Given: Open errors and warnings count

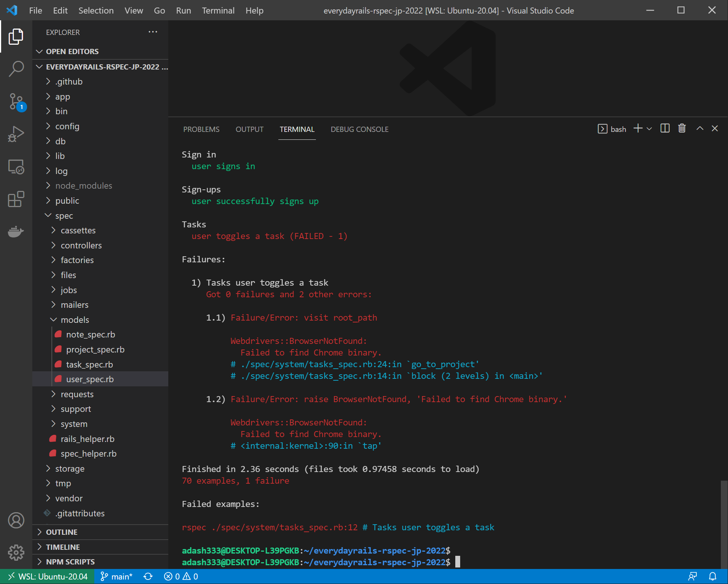Looking at the screenshot, I should point(181,576).
